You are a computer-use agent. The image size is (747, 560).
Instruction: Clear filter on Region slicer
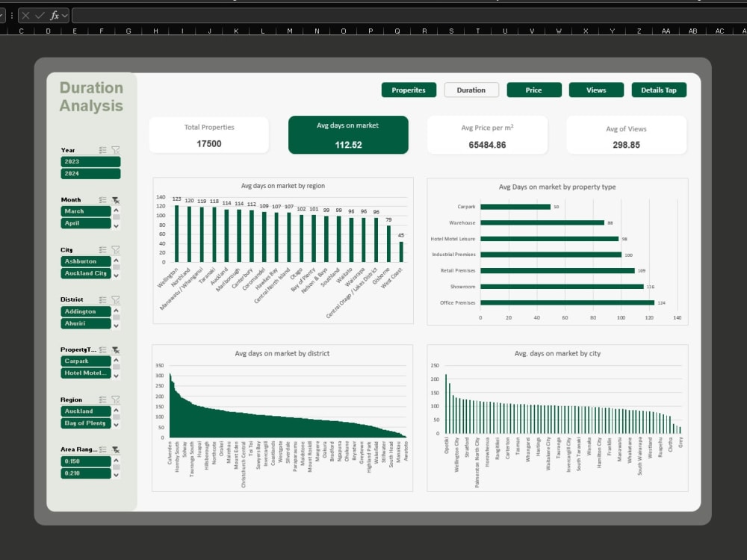115,399
